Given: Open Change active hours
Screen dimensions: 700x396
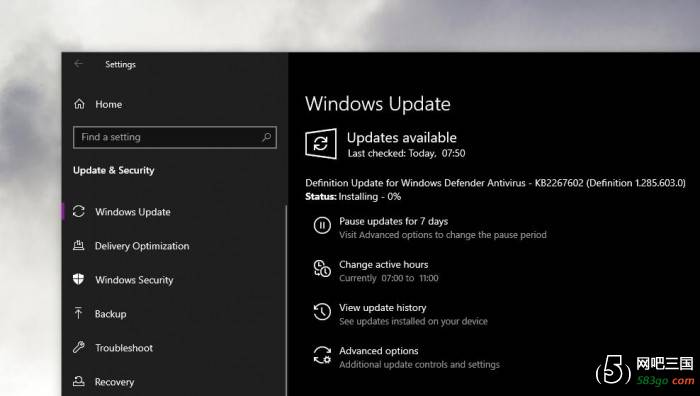Looking at the screenshot, I should coord(383,264).
